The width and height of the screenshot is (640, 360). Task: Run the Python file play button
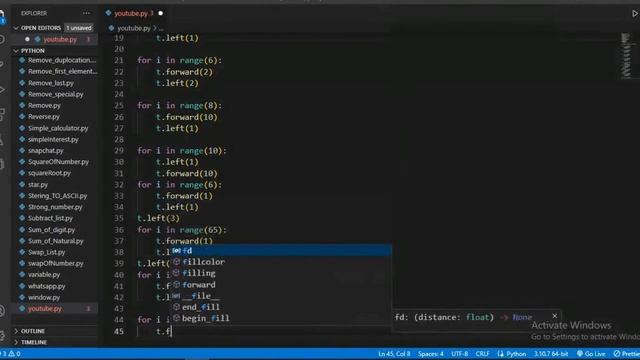[635, 13]
